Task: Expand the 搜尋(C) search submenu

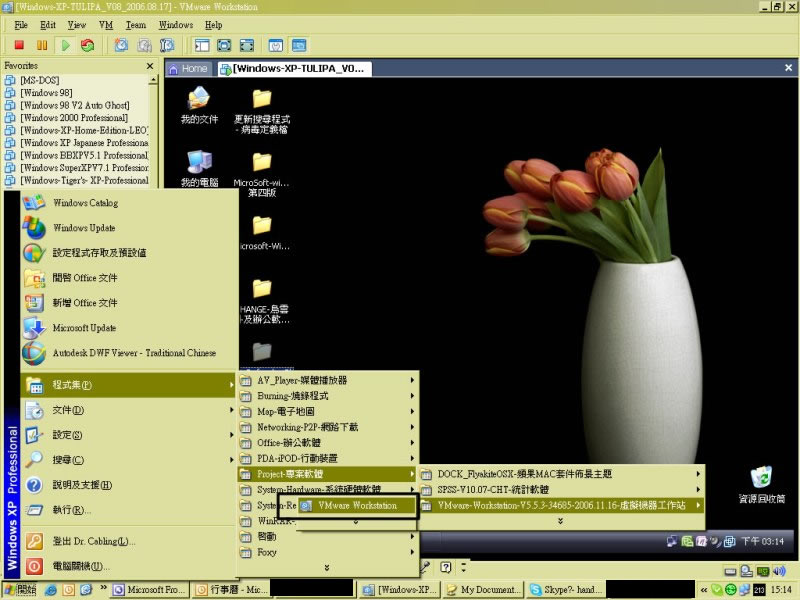Action: point(129,460)
